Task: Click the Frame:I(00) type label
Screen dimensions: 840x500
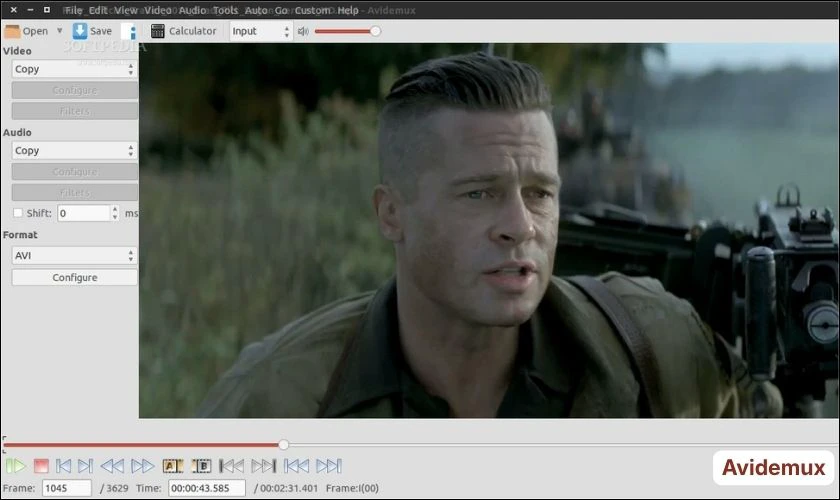Action: 352,488
